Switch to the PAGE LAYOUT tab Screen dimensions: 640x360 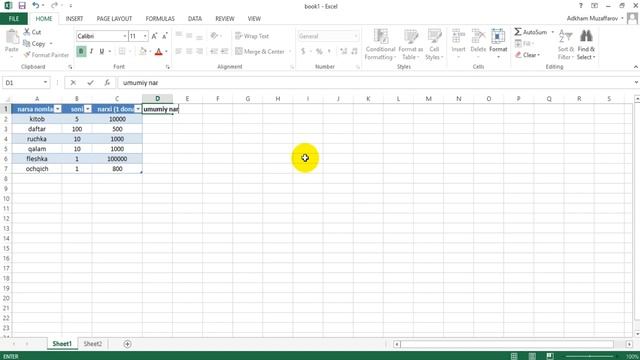pyautogui.click(x=114, y=19)
